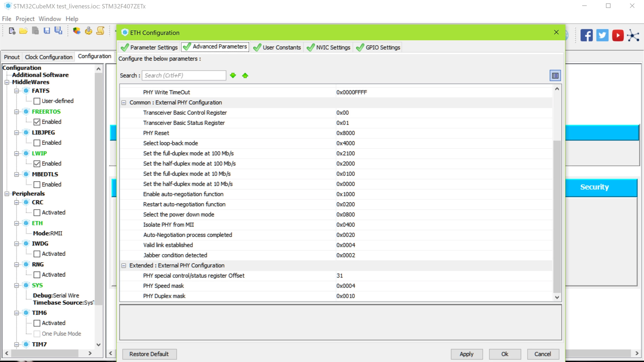Switch to the GPIO Settings tab
The image size is (644, 362).
378,47
